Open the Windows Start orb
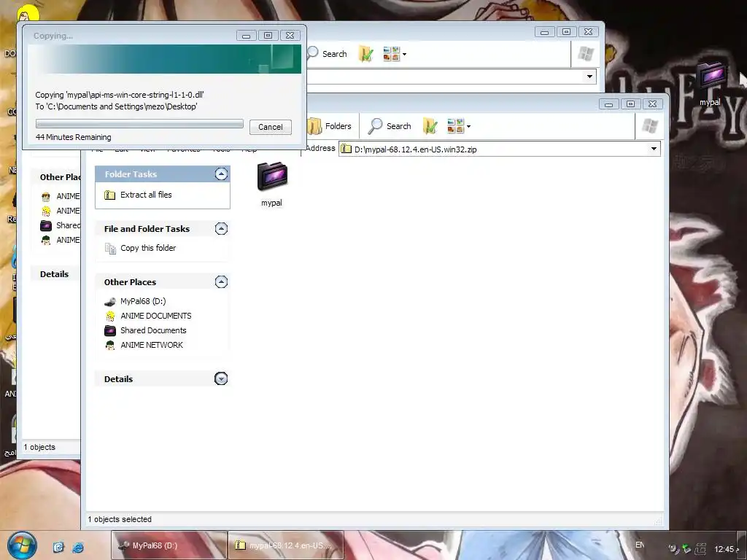Screen dimensions: 747x560 [21, 545]
